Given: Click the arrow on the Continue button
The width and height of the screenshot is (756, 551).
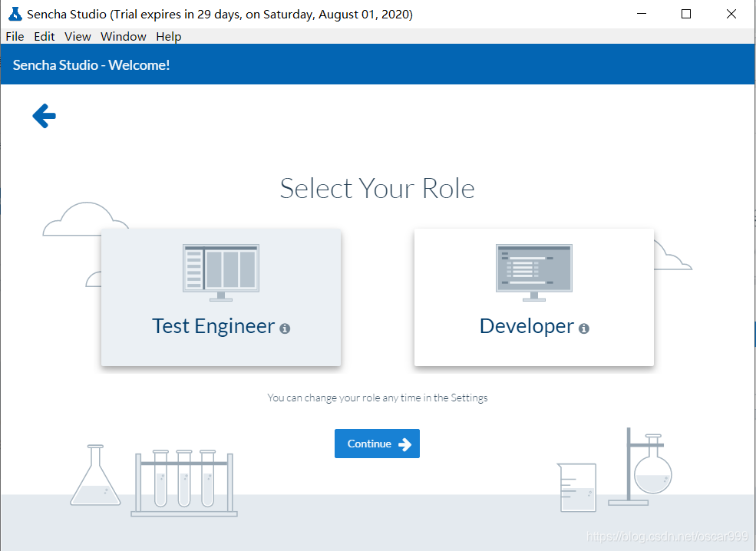Looking at the screenshot, I should (x=405, y=444).
